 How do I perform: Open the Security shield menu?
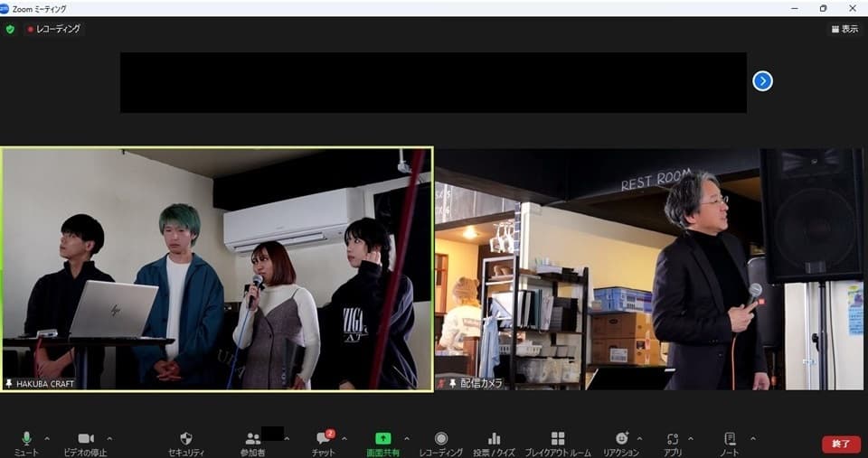pyautogui.click(x=186, y=444)
